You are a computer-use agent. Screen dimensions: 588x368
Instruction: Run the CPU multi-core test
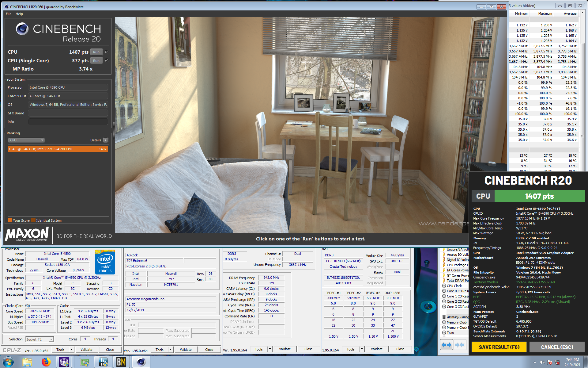coord(96,52)
